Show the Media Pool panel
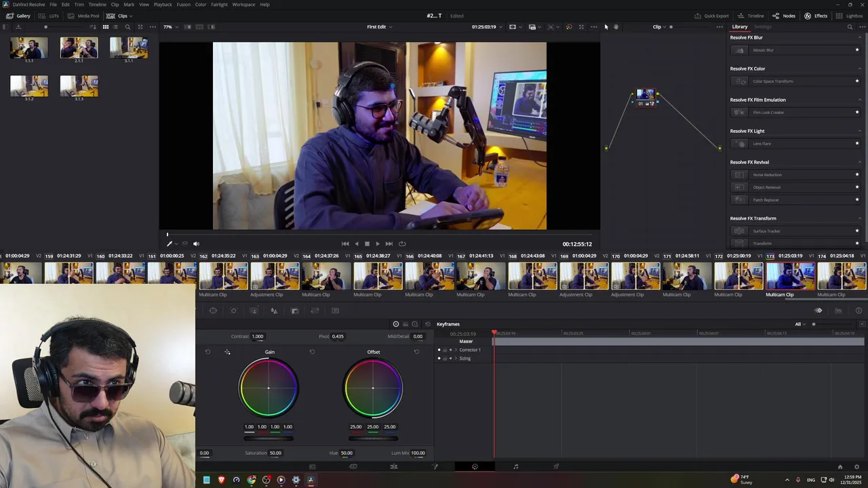868x488 pixels. (83, 16)
